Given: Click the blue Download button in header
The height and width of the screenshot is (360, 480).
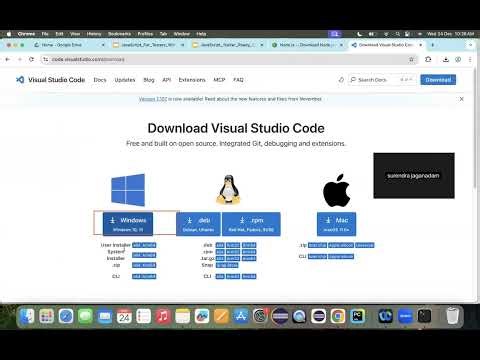Looking at the screenshot, I should (438, 80).
